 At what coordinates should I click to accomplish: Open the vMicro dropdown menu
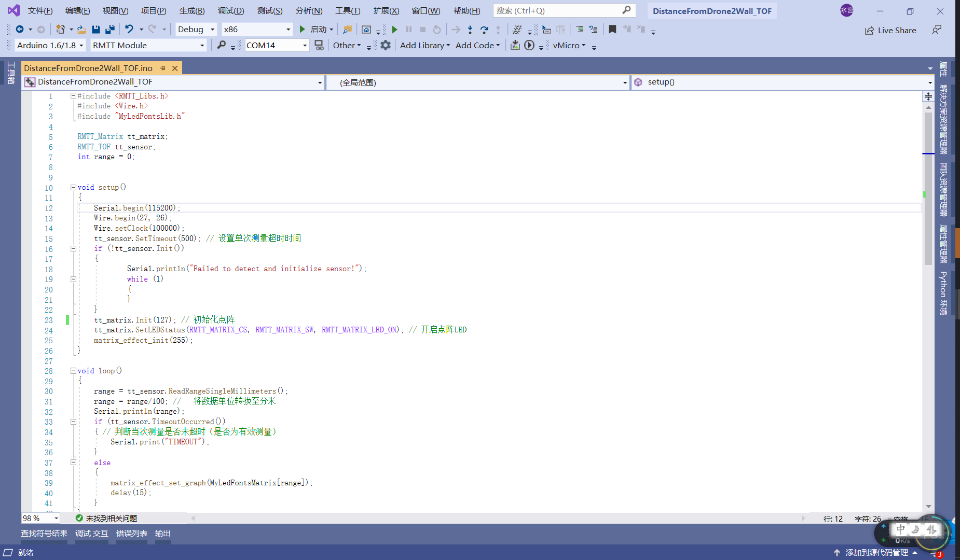point(569,45)
